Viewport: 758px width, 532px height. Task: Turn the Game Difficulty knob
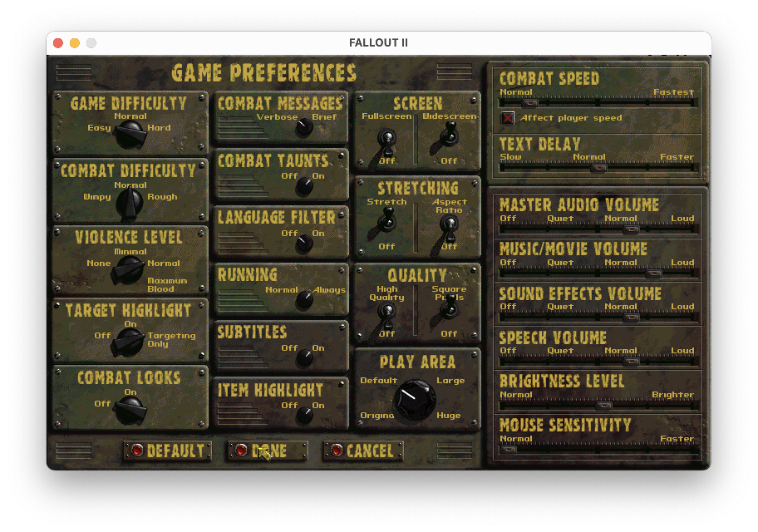pos(130,133)
